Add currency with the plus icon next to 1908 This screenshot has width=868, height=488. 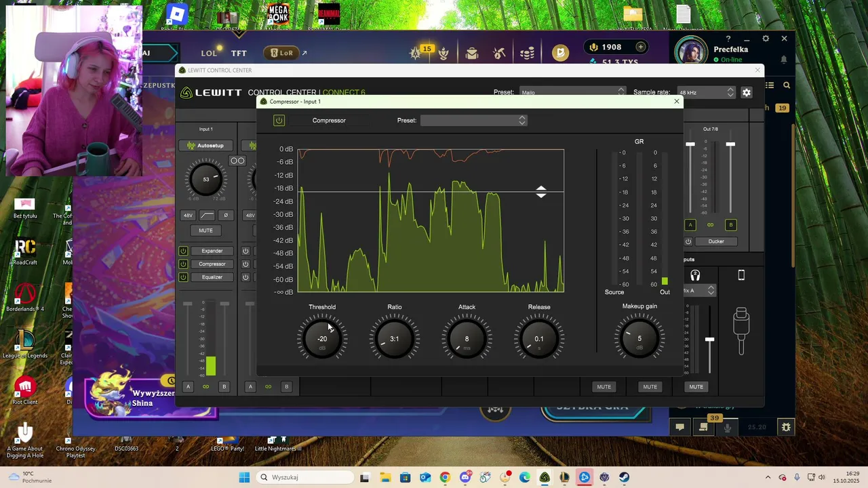(640, 47)
